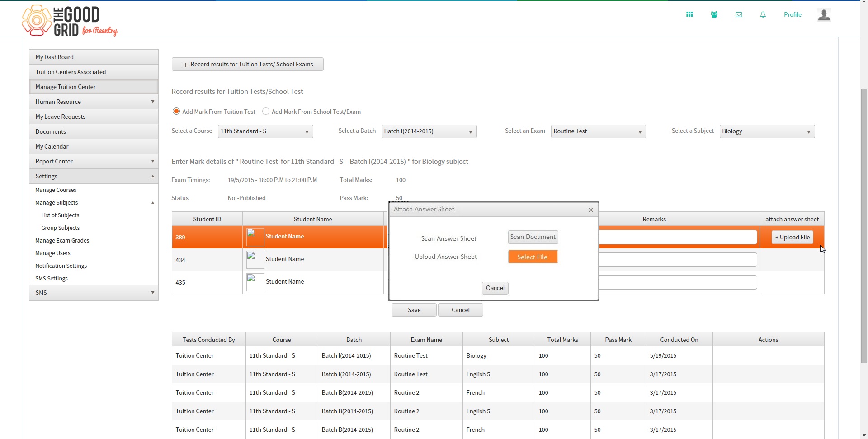Open the Profile link
The image size is (868, 439).
[793, 14]
